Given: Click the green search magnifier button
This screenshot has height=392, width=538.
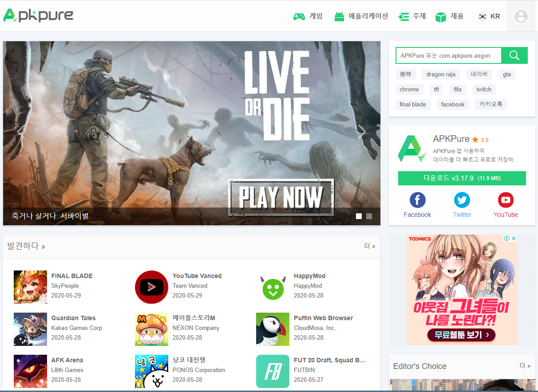Looking at the screenshot, I should point(514,55).
